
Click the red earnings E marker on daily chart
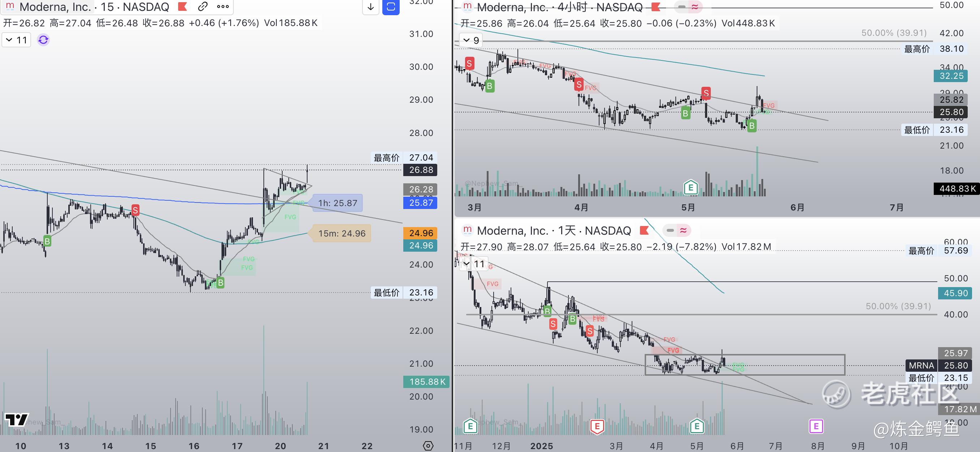pos(597,426)
